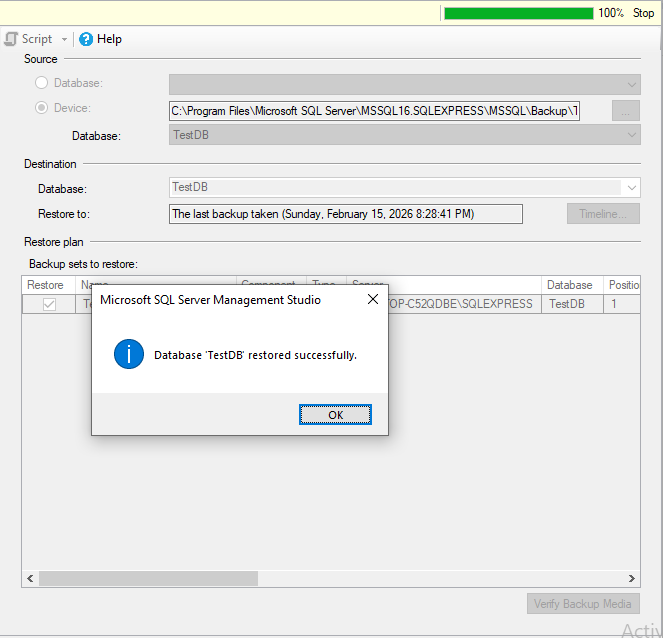Viewport: 663px width, 638px height.
Task: Click position value 1 in backup row
Action: pos(622,304)
